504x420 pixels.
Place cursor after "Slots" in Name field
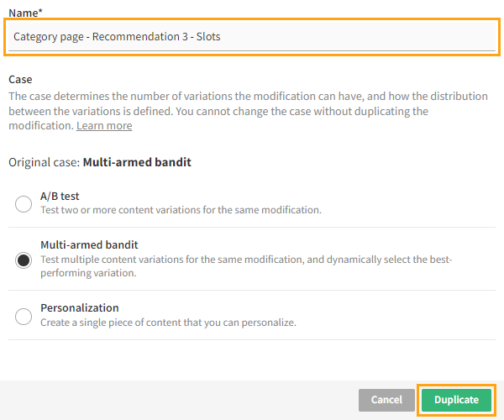point(222,37)
